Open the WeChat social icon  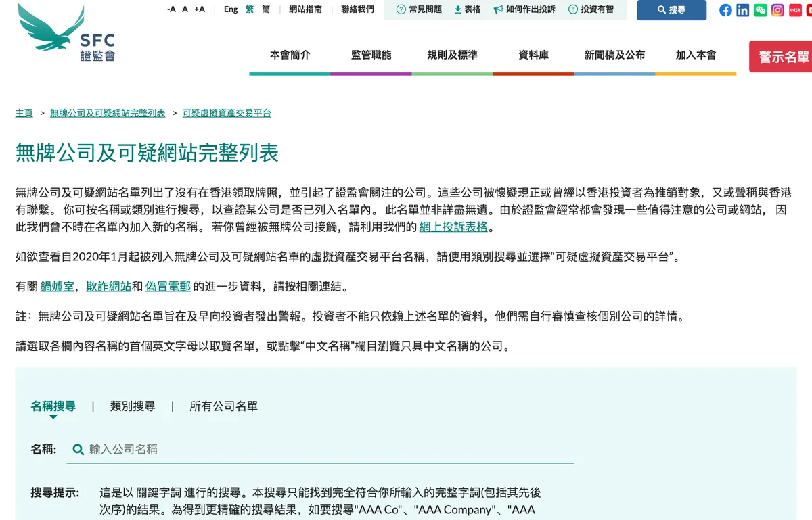761,10
